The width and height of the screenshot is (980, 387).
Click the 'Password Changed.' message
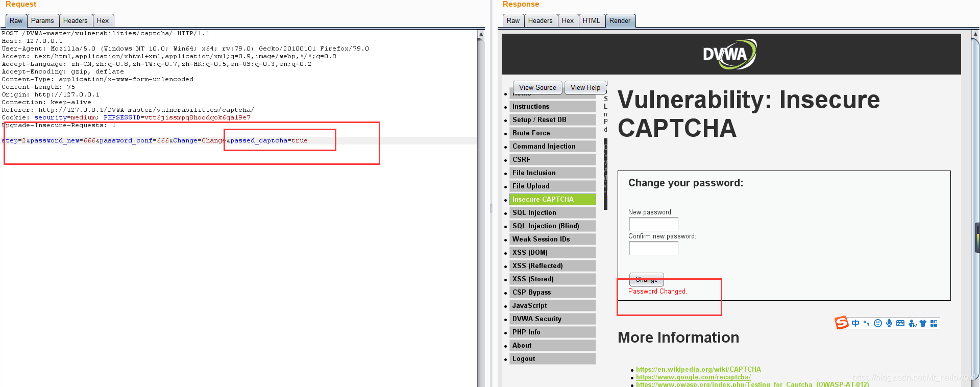(x=657, y=291)
